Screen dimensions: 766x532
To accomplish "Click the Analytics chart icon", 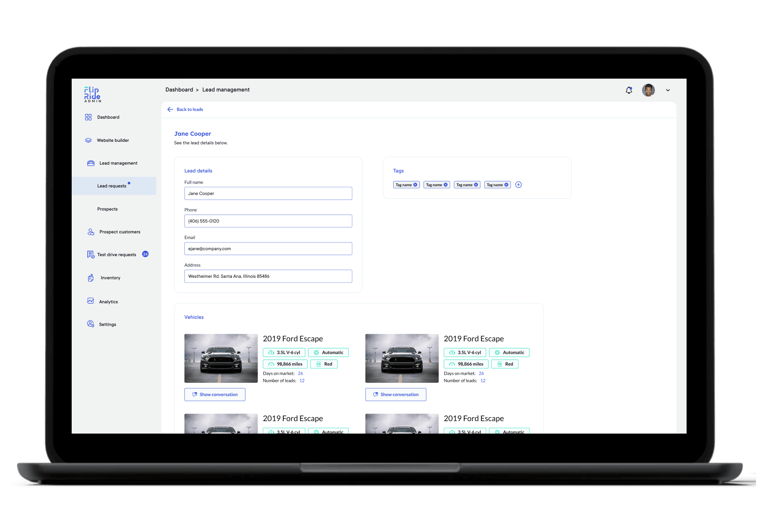I will click(91, 301).
